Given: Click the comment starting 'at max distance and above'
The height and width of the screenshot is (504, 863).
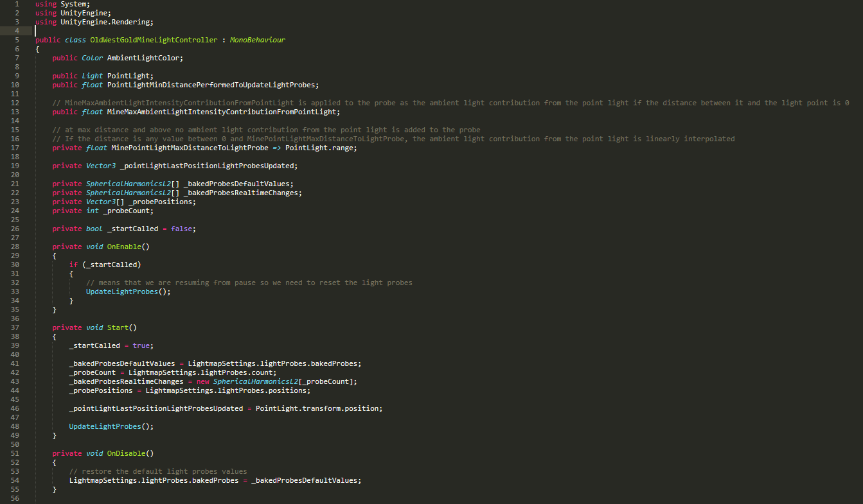Looking at the screenshot, I should [266, 130].
